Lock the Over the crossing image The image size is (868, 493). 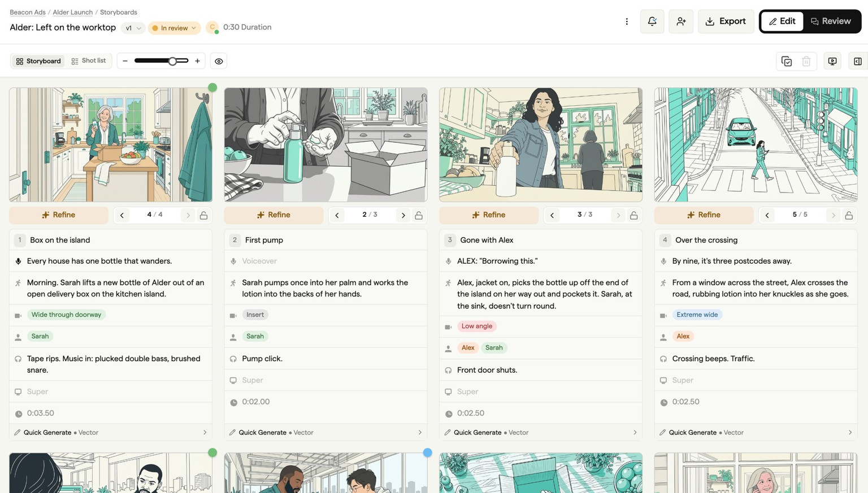pos(849,215)
